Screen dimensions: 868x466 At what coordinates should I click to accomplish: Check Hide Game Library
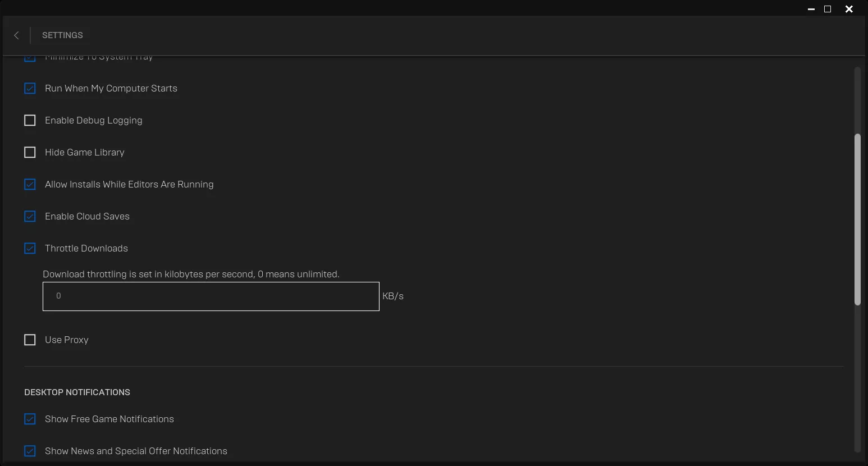tap(30, 152)
